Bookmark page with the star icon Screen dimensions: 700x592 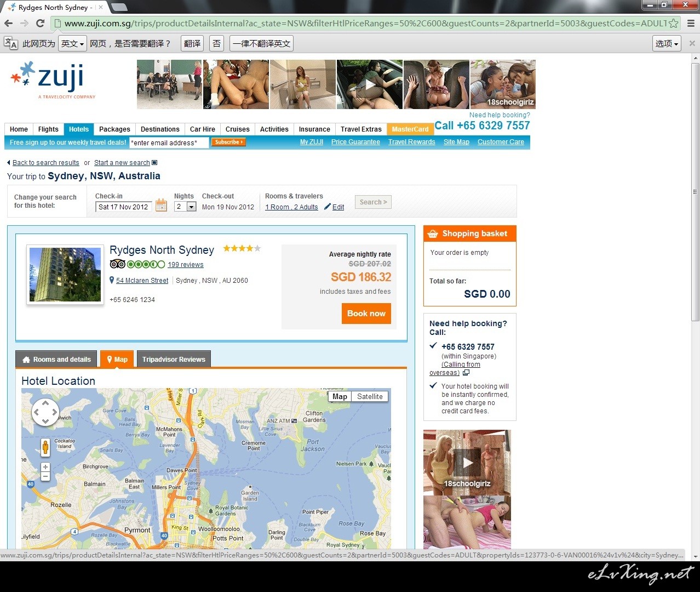673,23
